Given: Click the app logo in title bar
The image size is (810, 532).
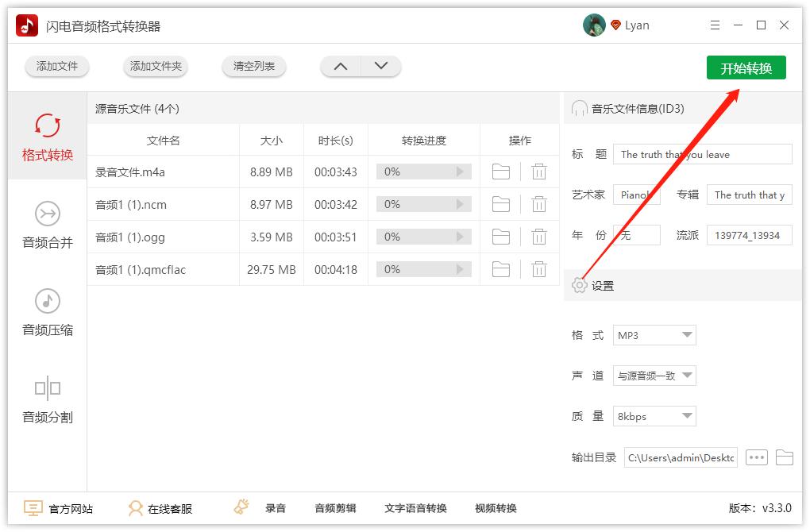Looking at the screenshot, I should pos(27,25).
